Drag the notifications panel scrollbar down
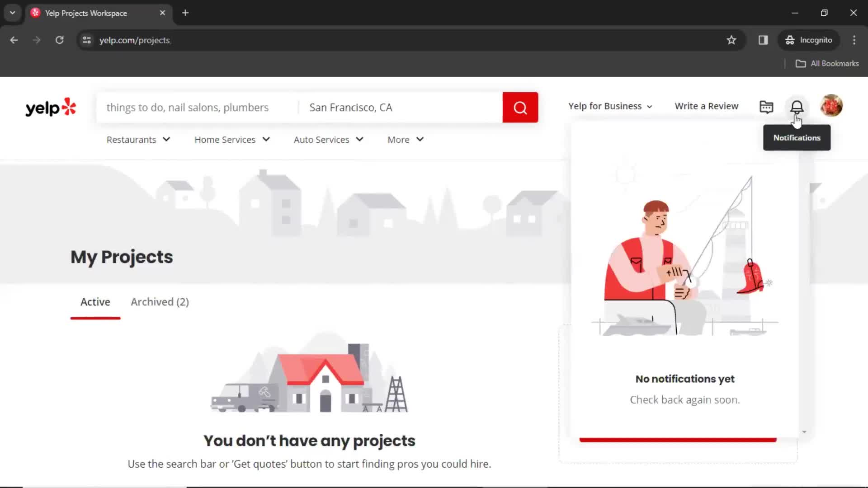This screenshot has height=488, width=868. [x=804, y=431]
